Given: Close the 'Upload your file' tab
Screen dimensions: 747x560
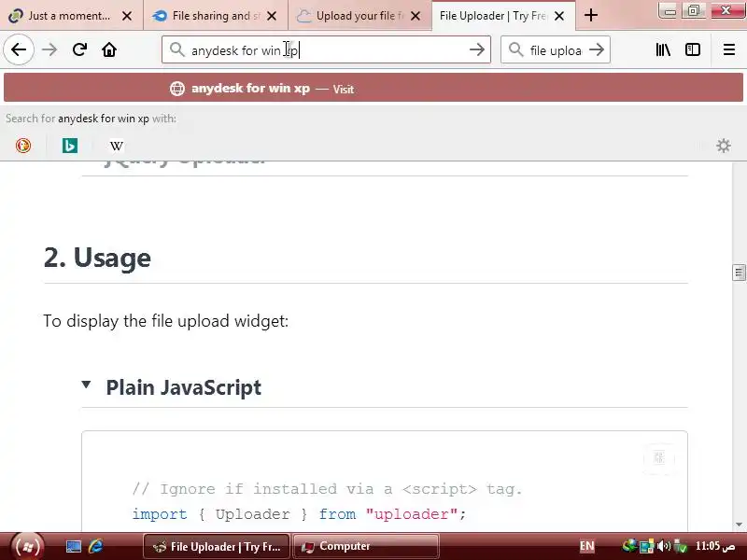Looking at the screenshot, I should coord(416,16).
